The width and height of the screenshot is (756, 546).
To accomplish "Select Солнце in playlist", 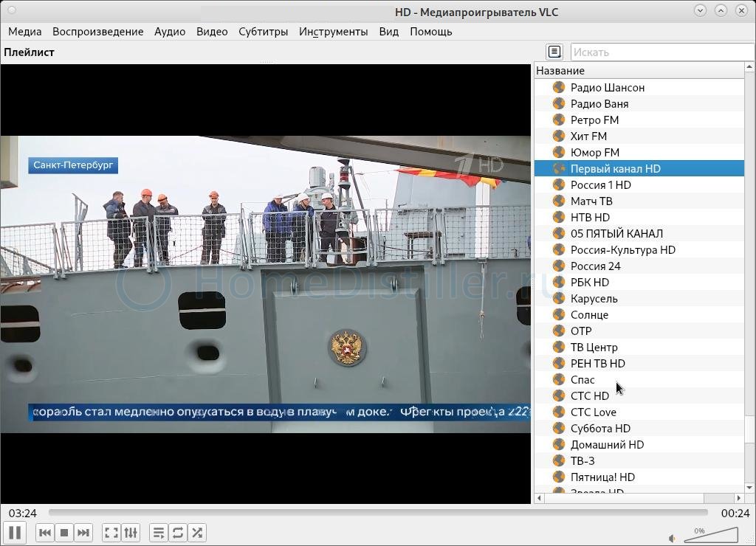I will pyautogui.click(x=639, y=314).
